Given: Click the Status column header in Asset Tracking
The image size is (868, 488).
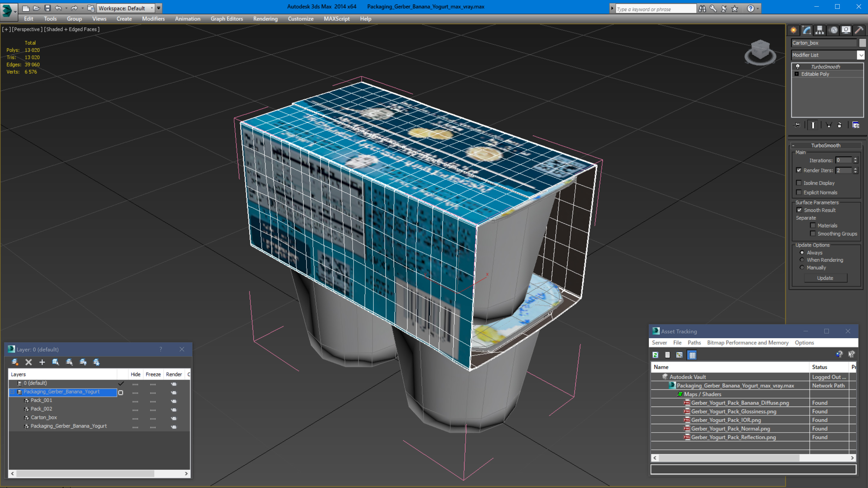Looking at the screenshot, I should [829, 367].
